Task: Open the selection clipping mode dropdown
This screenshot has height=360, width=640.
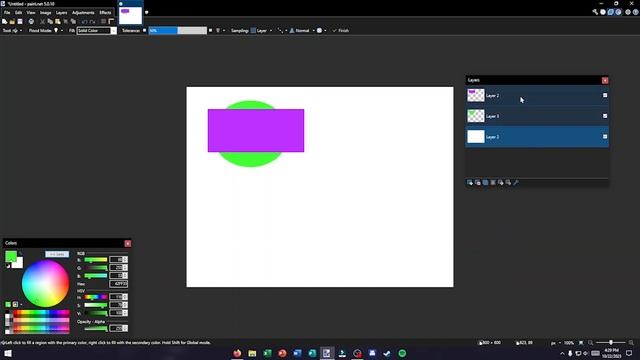Action: 322,31
